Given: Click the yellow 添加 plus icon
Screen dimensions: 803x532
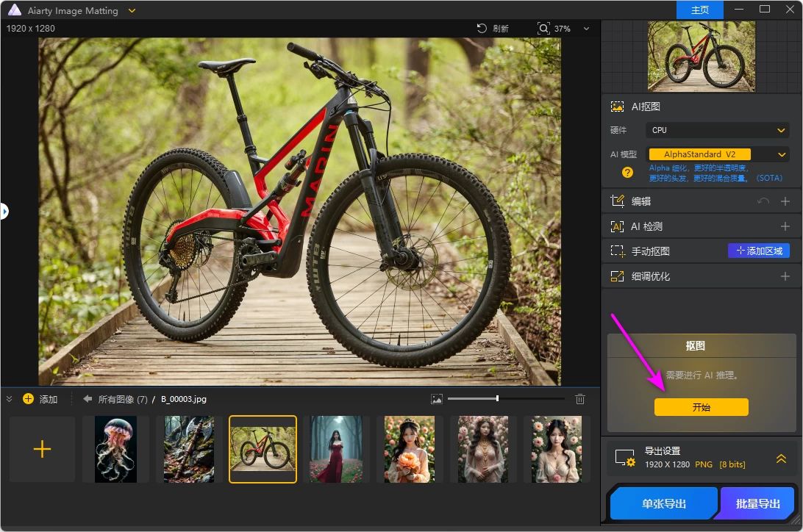Looking at the screenshot, I should (x=28, y=398).
